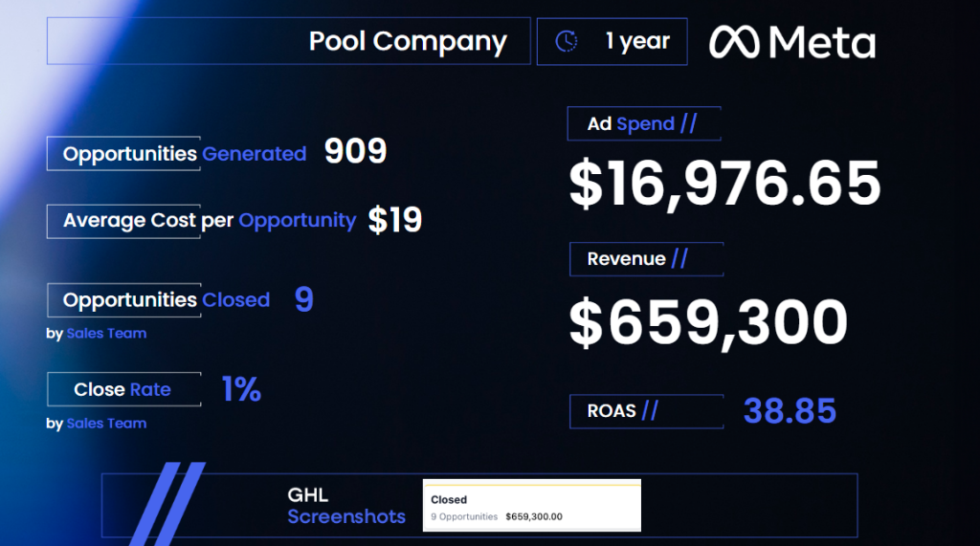Viewport: 980px width, 546px height.
Task: Click the blue slashes after ROAS
Action: [650, 411]
